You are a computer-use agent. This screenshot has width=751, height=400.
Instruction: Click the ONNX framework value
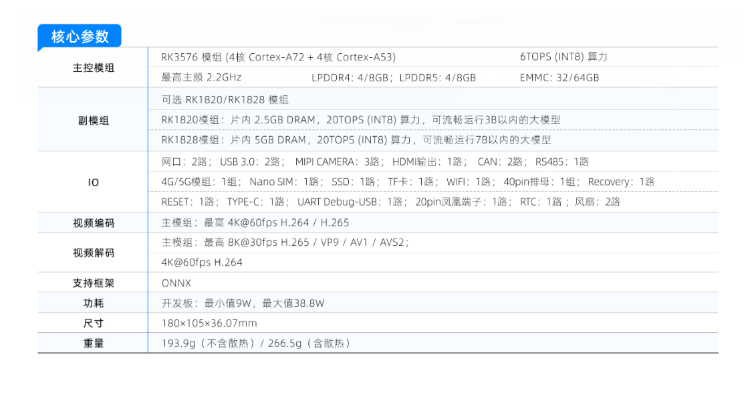pos(176,284)
